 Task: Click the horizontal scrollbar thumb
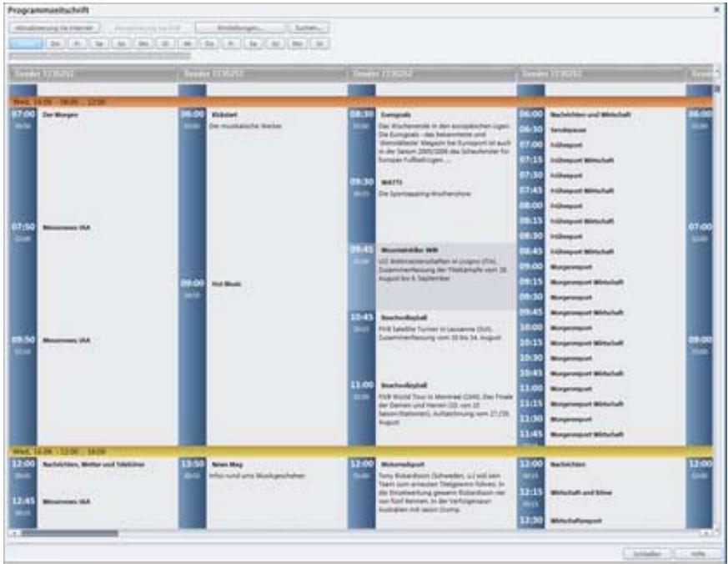click(68, 532)
